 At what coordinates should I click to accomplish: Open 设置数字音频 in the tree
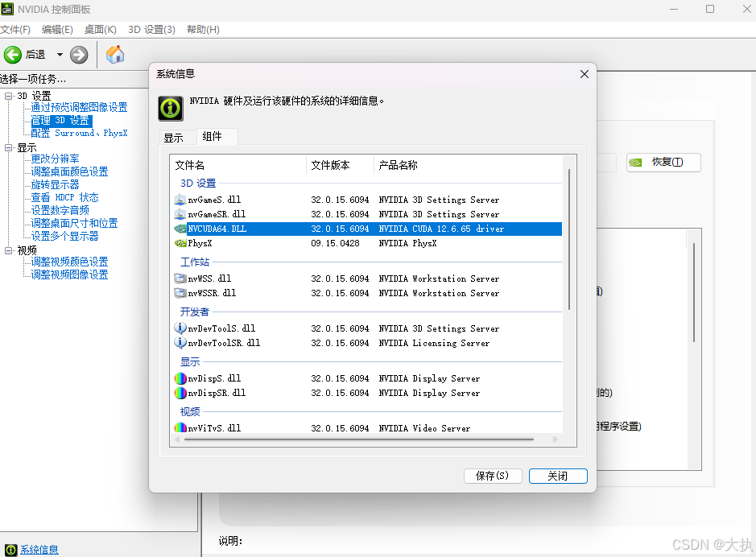pos(60,210)
